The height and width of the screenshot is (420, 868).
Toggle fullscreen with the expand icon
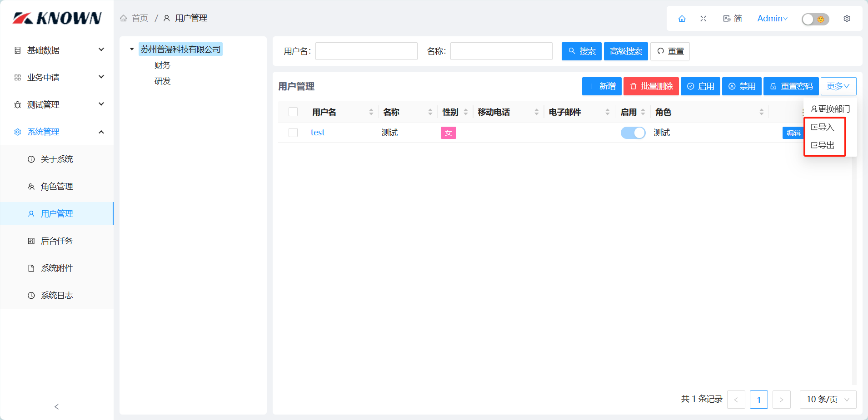(703, 19)
